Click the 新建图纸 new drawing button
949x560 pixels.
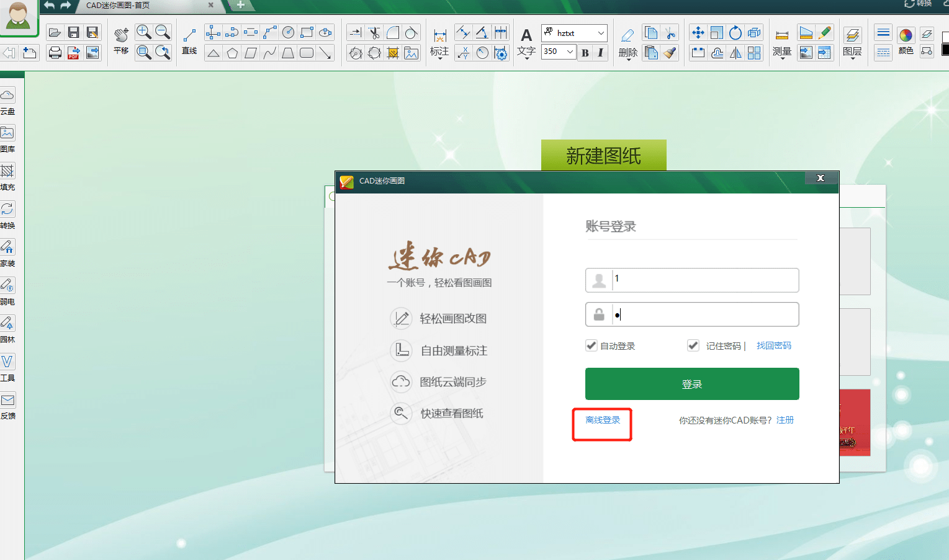[604, 155]
